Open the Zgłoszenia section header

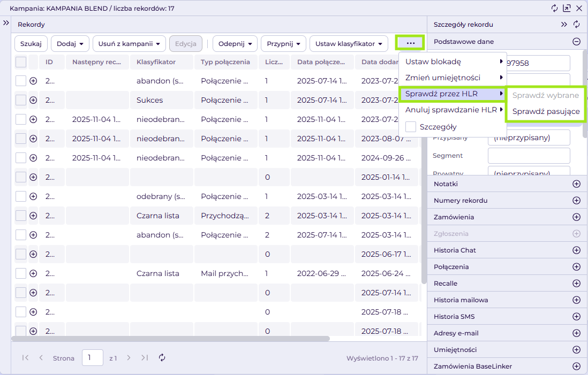coord(507,234)
